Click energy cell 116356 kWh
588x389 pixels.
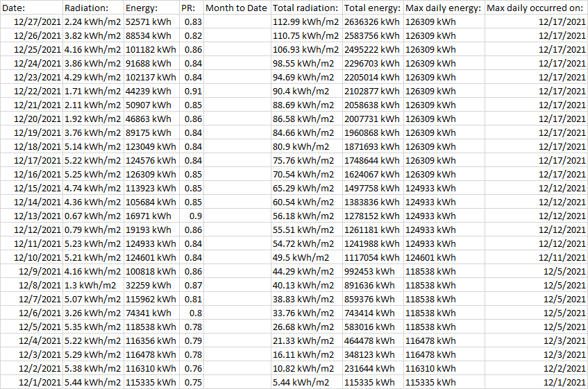[151, 340]
